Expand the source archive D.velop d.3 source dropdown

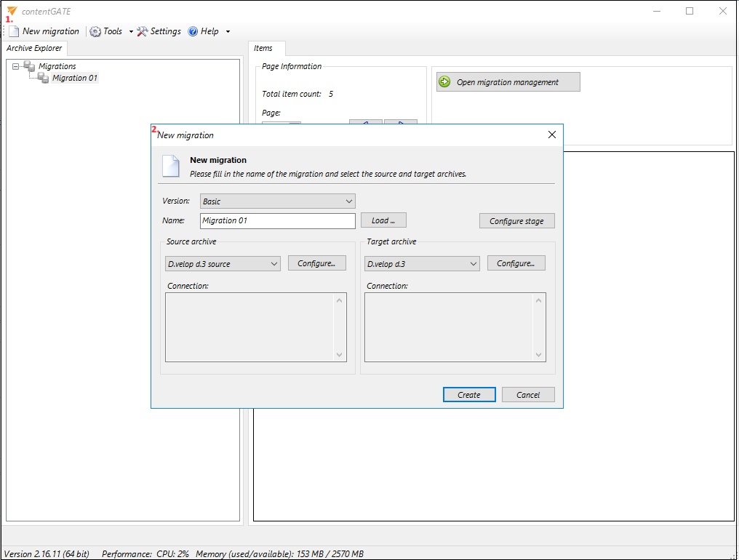coord(223,264)
